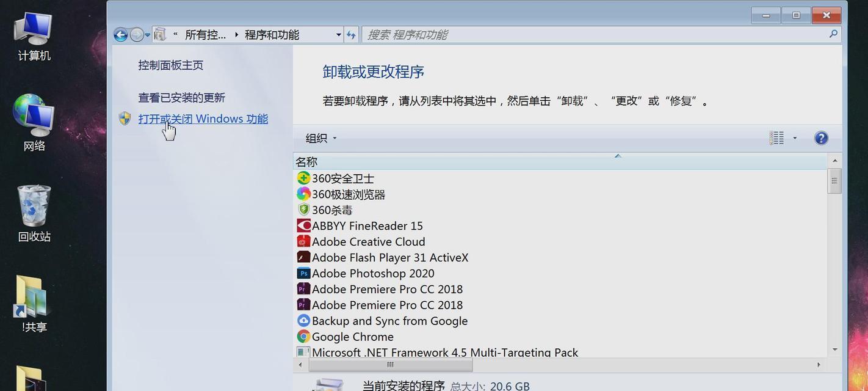The image size is (868, 391).
Task: Select 360杀毒 in the list
Action: (332, 210)
